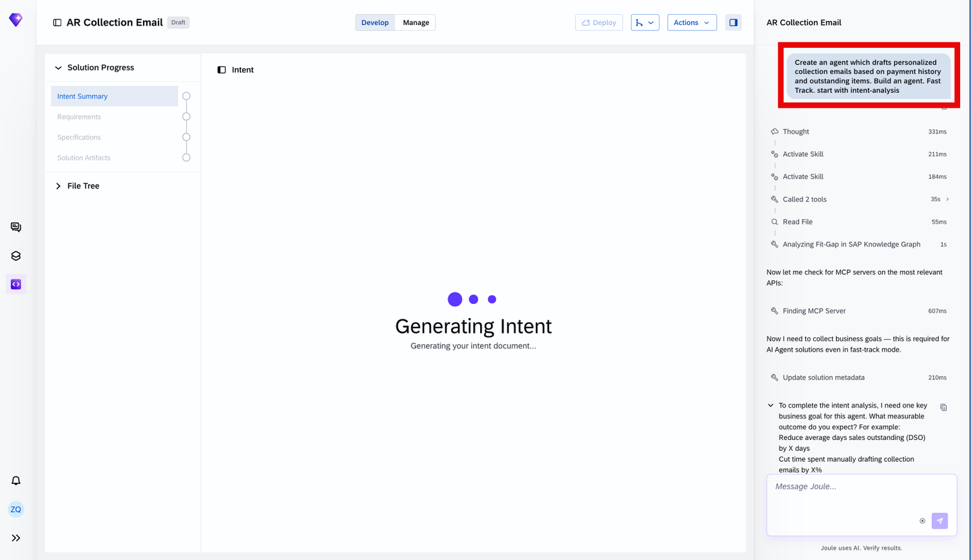Open the Actions dropdown
Screen dimensions: 971x560
[x=692, y=22]
